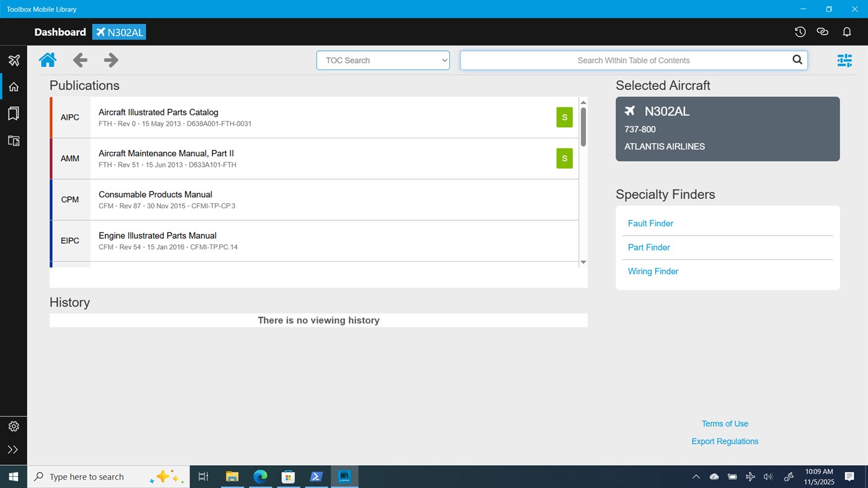868x488 pixels.
Task: Go back using the left navigation arrow
Action: click(x=79, y=60)
